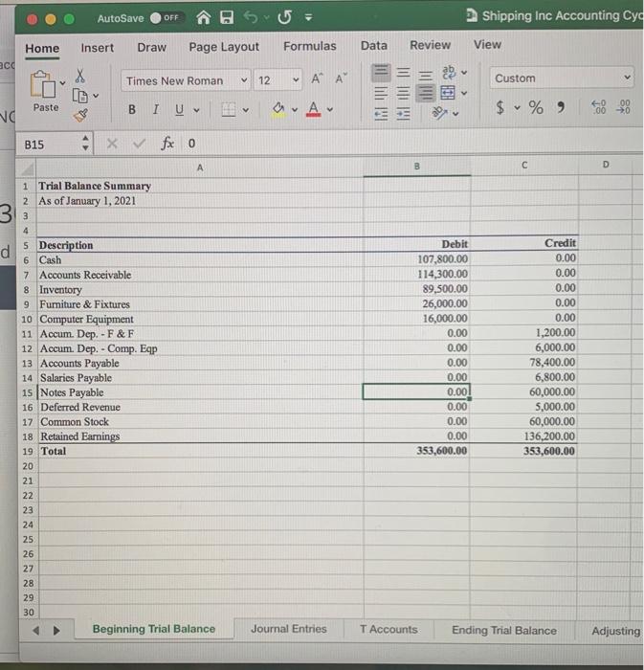
Task: Click the Format Painter brush icon
Action: [x=80, y=115]
